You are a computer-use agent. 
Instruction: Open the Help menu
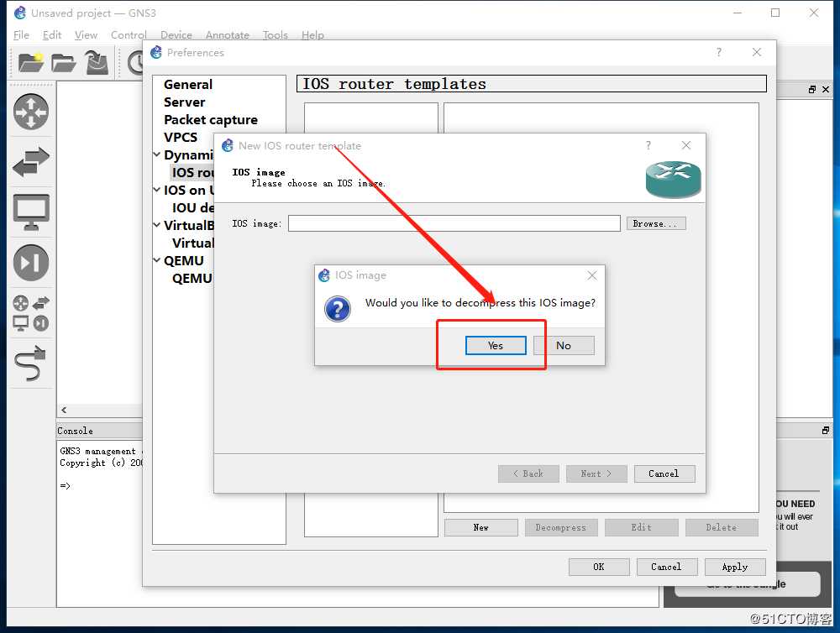312,34
